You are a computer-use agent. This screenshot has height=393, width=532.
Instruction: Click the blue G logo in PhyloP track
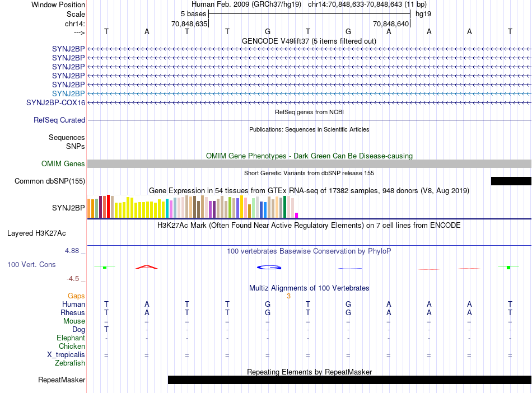pyautogui.click(x=269, y=268)
